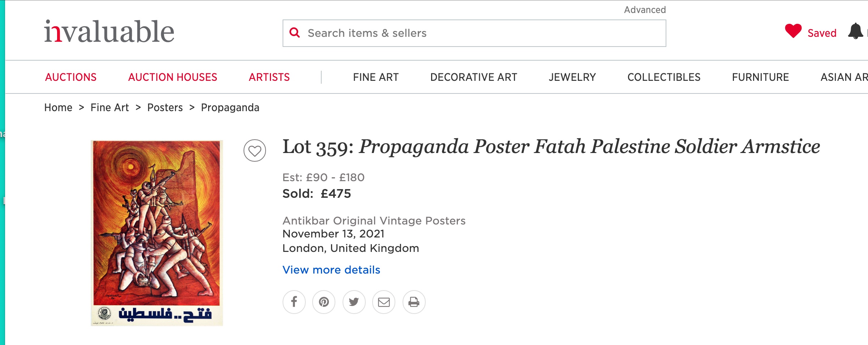Open the Artists menu

[x=269, y=77]
